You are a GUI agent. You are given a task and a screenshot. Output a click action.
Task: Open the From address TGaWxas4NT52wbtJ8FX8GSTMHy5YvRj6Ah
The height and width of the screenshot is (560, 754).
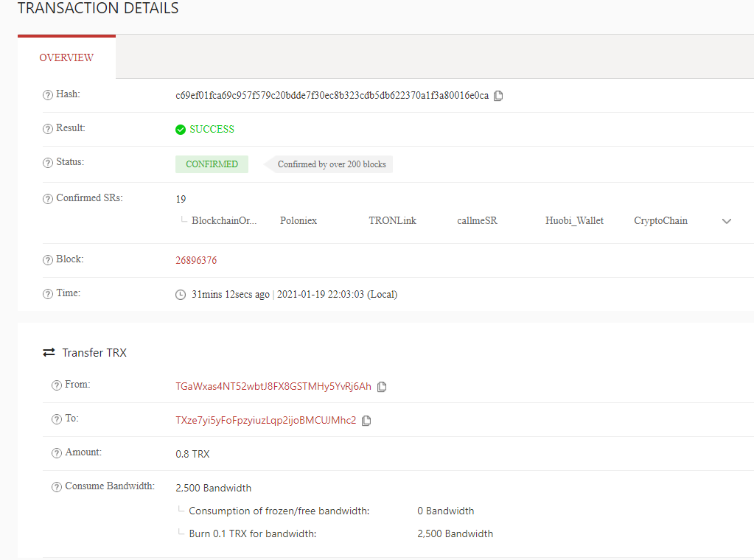point(273,386)
